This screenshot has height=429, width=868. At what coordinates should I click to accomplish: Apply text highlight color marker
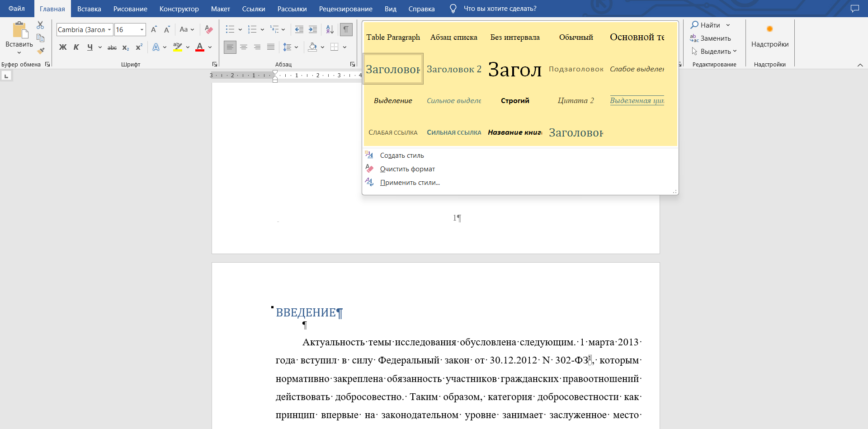(x=178, y=47)
